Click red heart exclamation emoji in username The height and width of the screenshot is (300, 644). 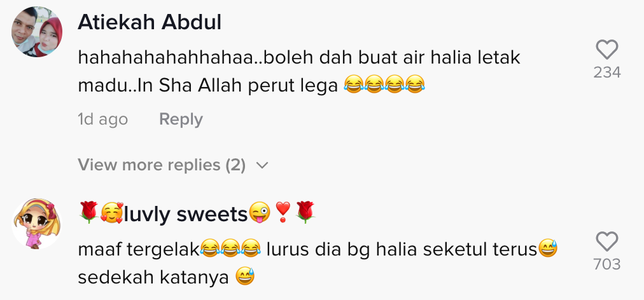click(283, 212)
